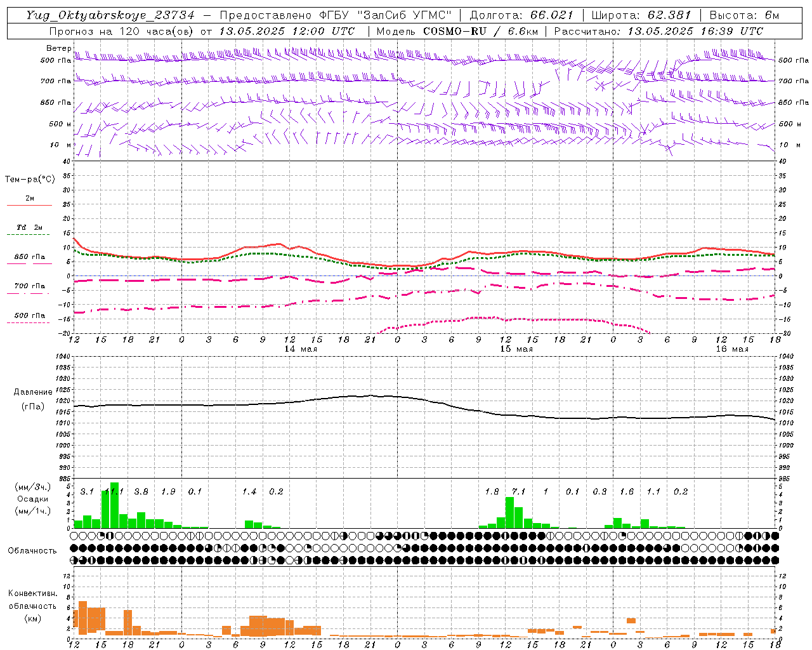Click the 1.4 precipitation total

click(249, 492)
